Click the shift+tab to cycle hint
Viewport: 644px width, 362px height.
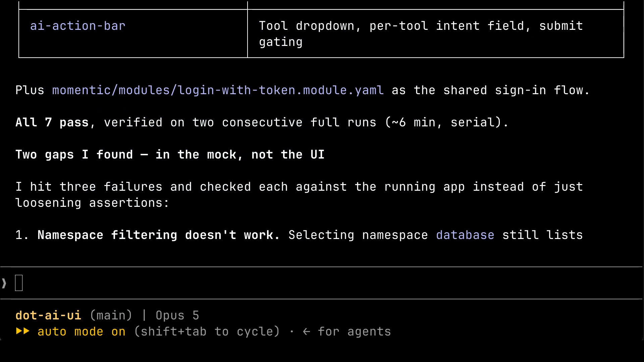click(x=207, y=331)
